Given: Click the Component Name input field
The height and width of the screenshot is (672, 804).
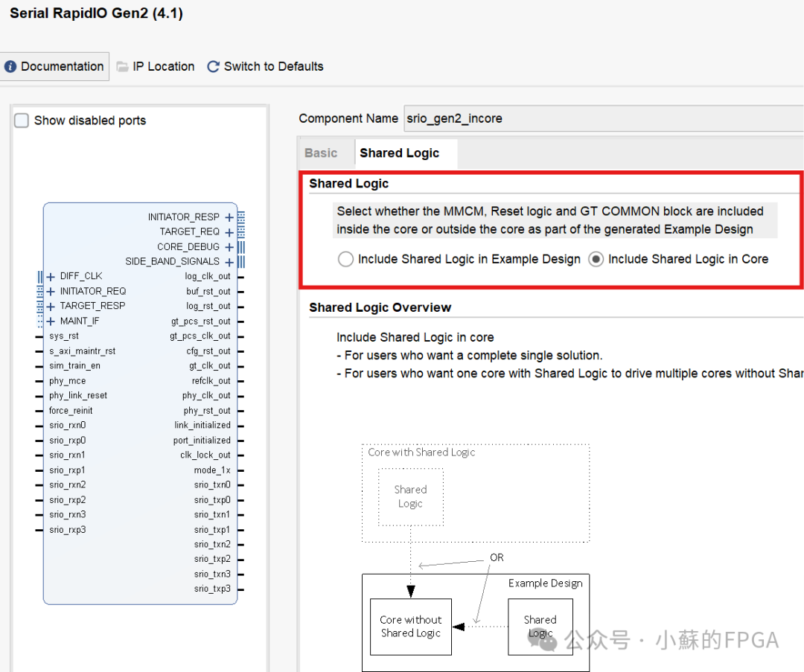Looking at the screenshot, I should [x=603, y=118].
